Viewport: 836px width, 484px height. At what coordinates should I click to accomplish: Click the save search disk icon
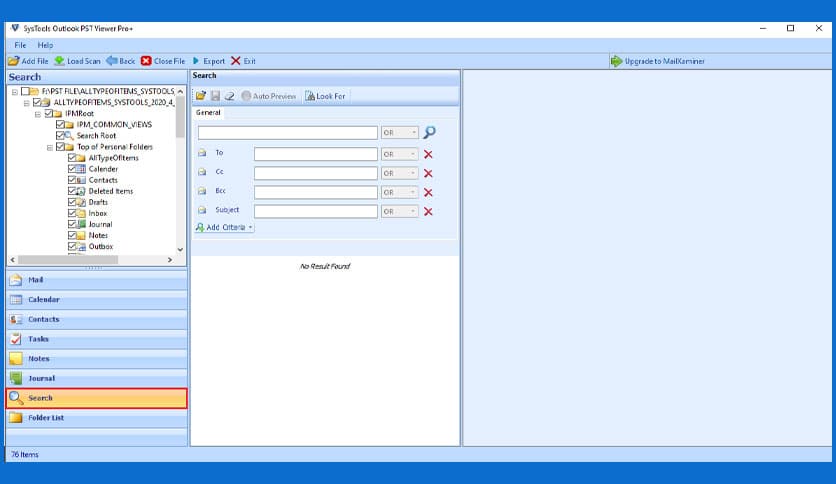click(x=215, y=96)
